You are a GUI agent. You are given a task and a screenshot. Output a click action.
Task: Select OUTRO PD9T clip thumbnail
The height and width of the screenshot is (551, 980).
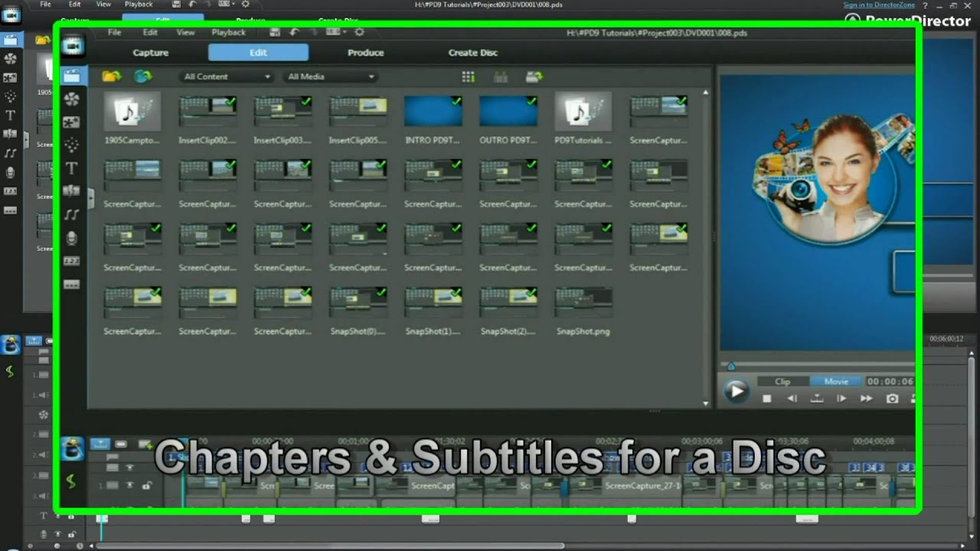(508, 112)
